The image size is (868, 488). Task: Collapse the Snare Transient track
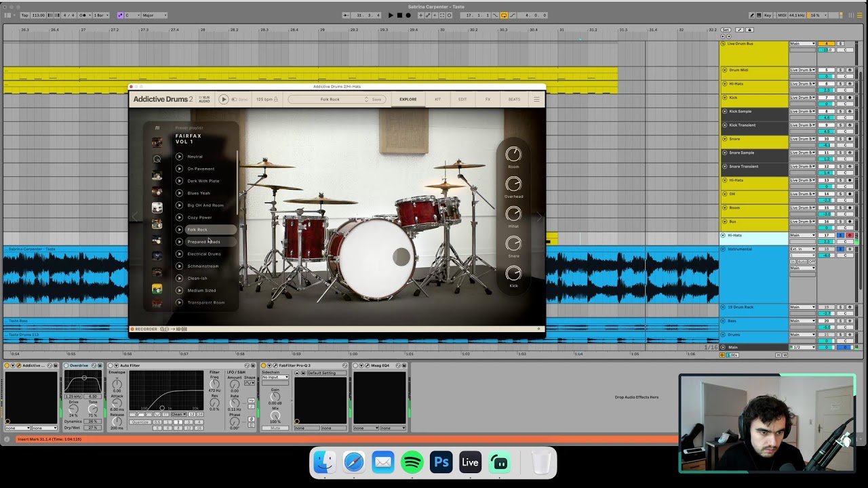[x=724, y=166]
